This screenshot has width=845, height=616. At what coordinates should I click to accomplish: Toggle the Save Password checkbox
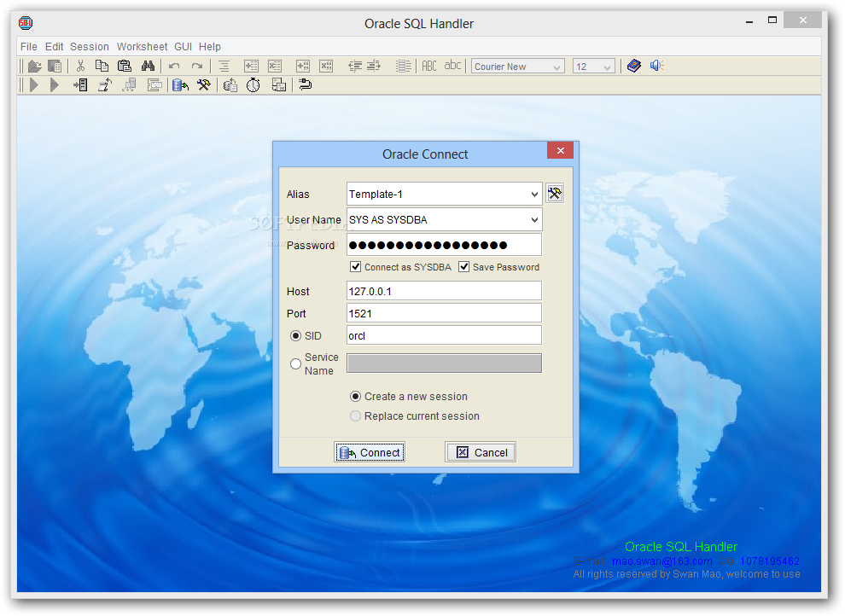point(464,266)
